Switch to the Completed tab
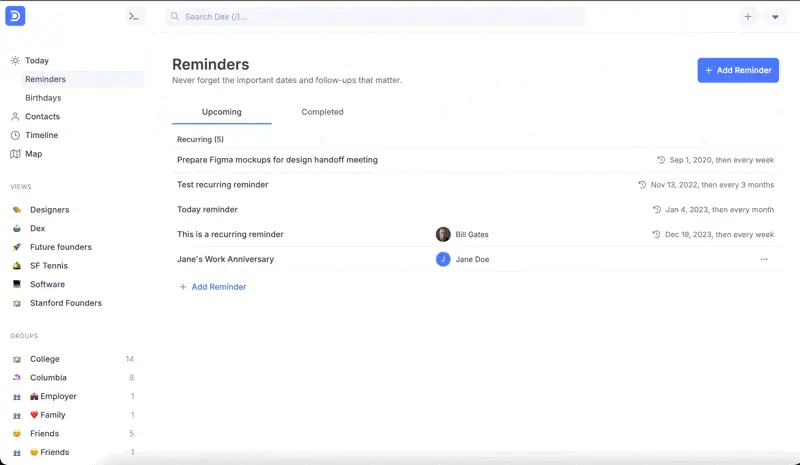 coord(322,112)
